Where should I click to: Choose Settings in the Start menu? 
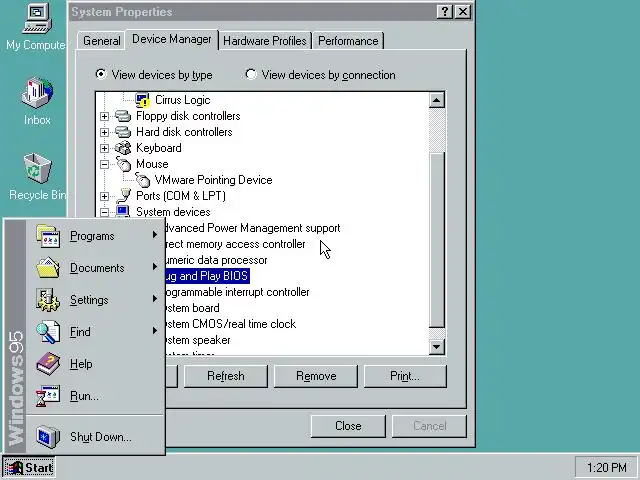[x=96, y=300]
